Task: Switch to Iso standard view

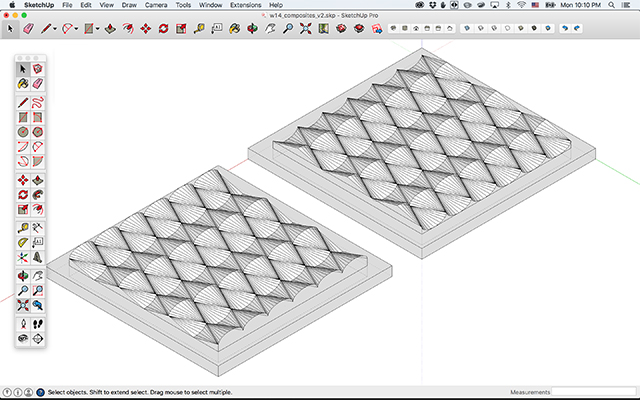Action: tap(393, 28)
